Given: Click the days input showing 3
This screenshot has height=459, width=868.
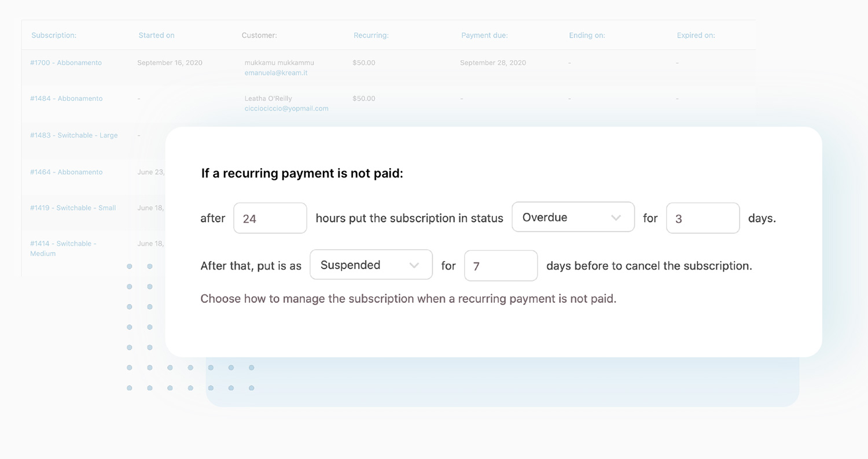Looking at the screenshot, I should 703,218.
